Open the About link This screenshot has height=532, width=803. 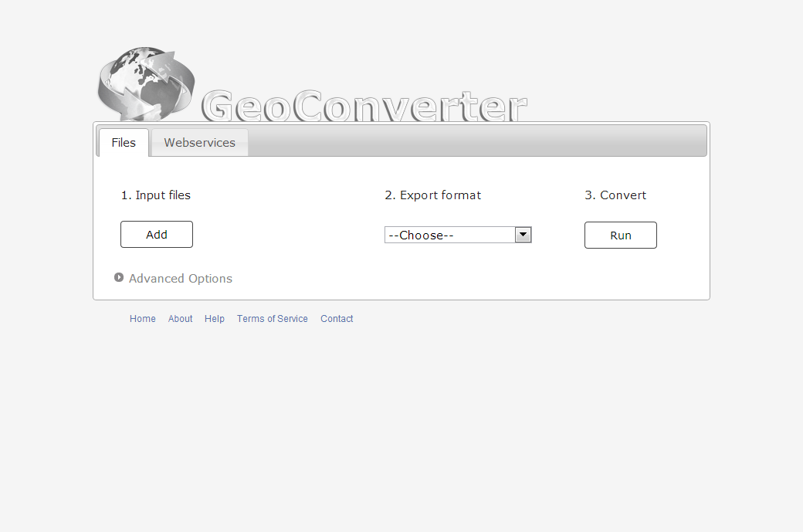180,319
